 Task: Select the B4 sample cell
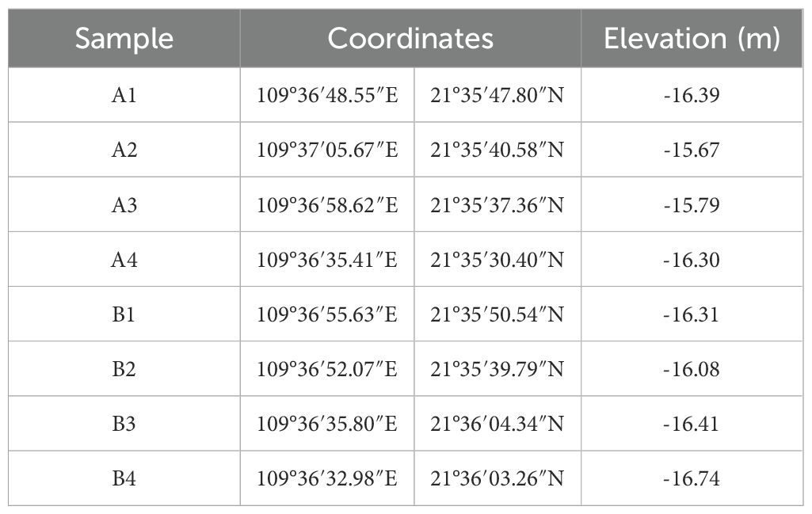tap(124, 478)
